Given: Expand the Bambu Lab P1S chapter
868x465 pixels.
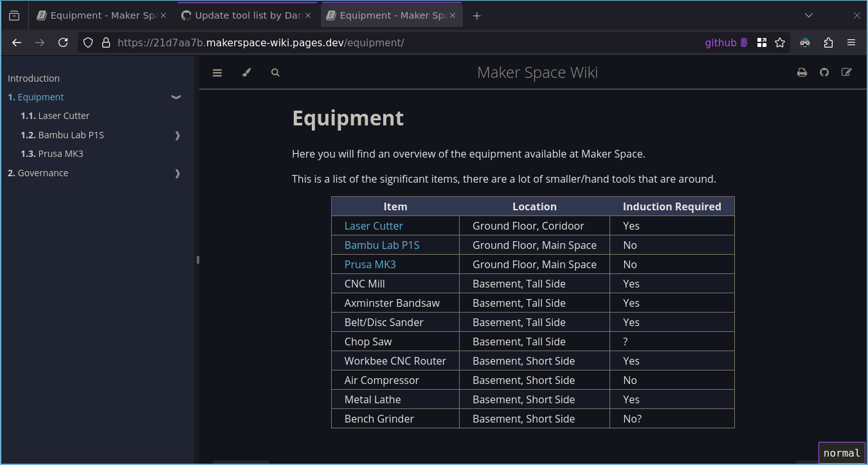Looking at the screenshot, I should pos(177,135).
